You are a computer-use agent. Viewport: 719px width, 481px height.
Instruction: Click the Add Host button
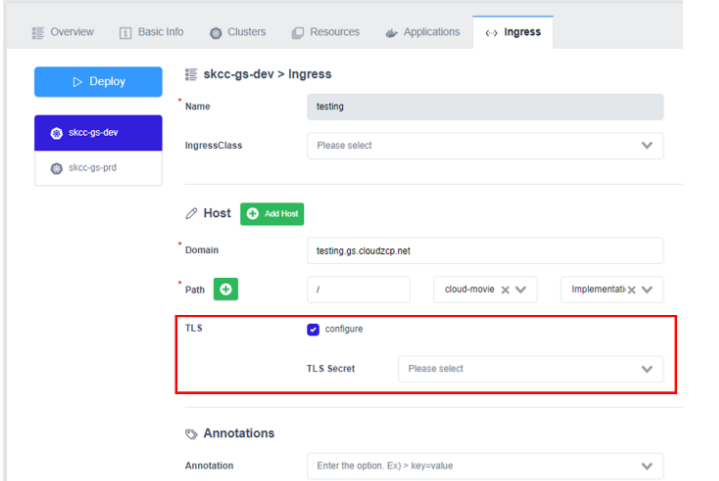(272, 214)
